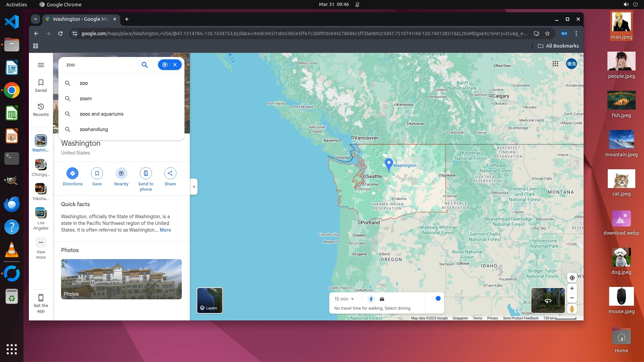Click More link in Quick facts
The image size is (644, 362).
[x=165, y=230]
